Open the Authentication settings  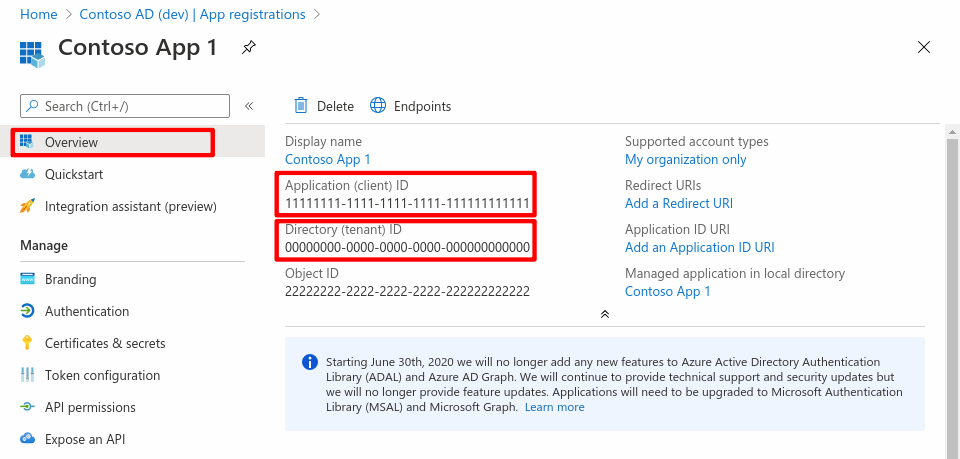pos(87,311)
